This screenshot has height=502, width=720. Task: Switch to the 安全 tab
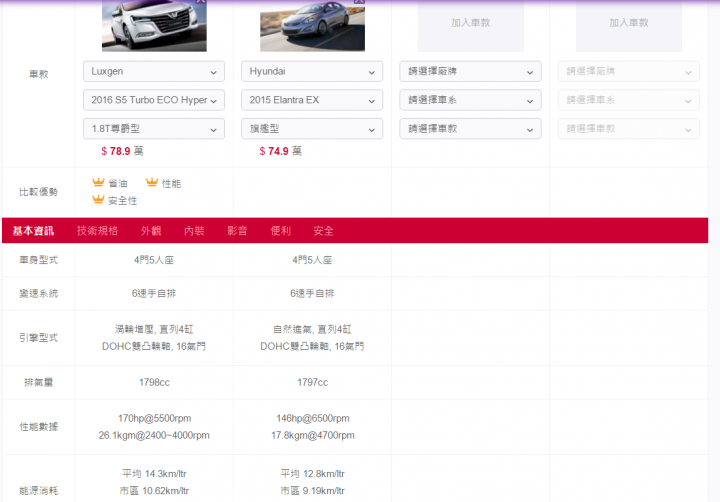tap(324, 231)
